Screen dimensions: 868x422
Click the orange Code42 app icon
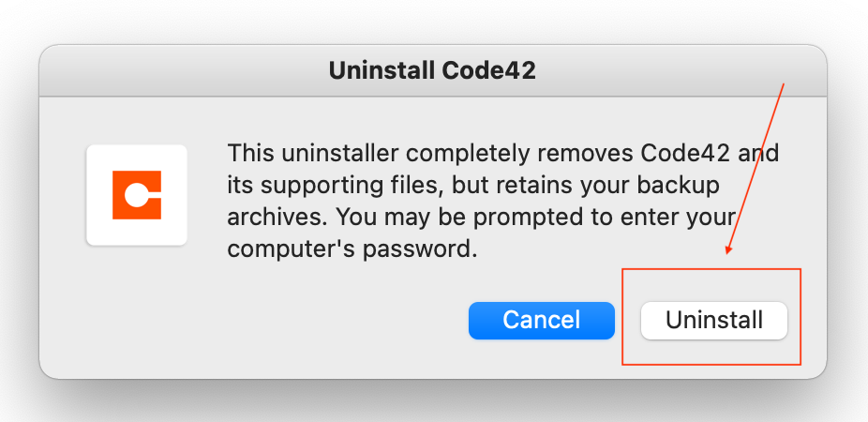[137, 195]
